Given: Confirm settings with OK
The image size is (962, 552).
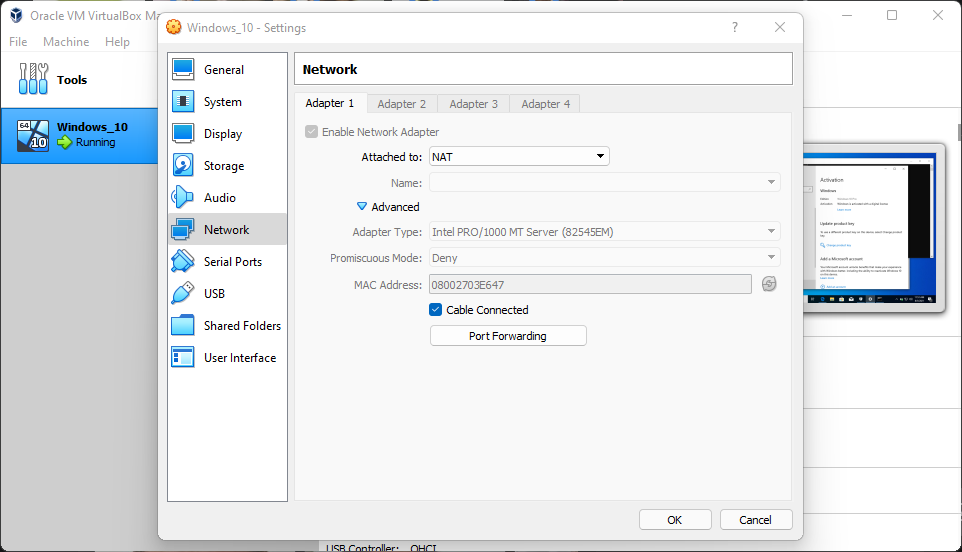Looking at the screenshot, I should tap(675, 519).
